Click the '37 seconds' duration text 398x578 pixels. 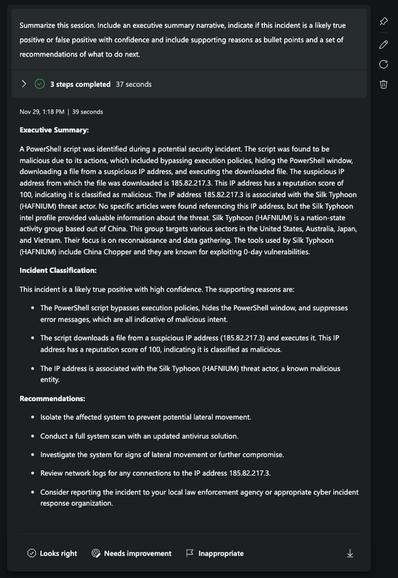point(134,84)
